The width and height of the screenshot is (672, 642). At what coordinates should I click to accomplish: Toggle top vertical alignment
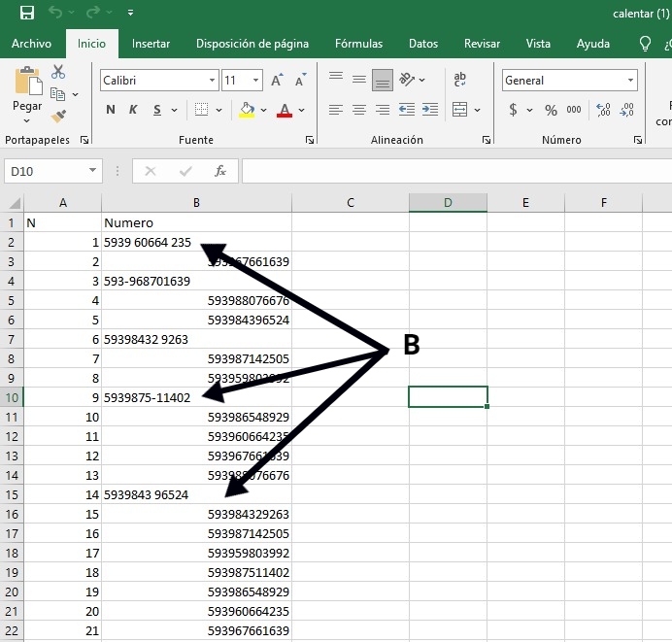pos(336,78)
